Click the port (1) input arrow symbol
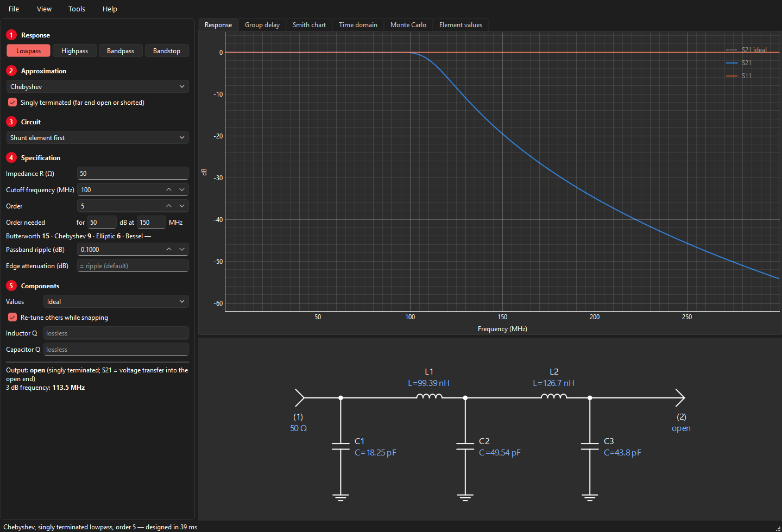Image resolution: width=782 pixels, height=532 pixels. pyautogui.click(x=299, y=398)
